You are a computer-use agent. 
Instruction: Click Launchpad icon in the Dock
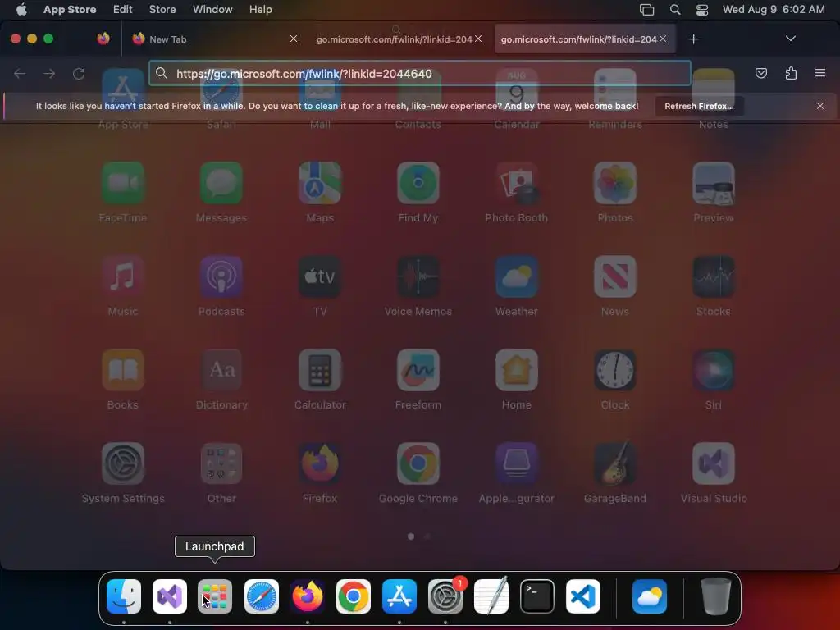pos(215,596)
